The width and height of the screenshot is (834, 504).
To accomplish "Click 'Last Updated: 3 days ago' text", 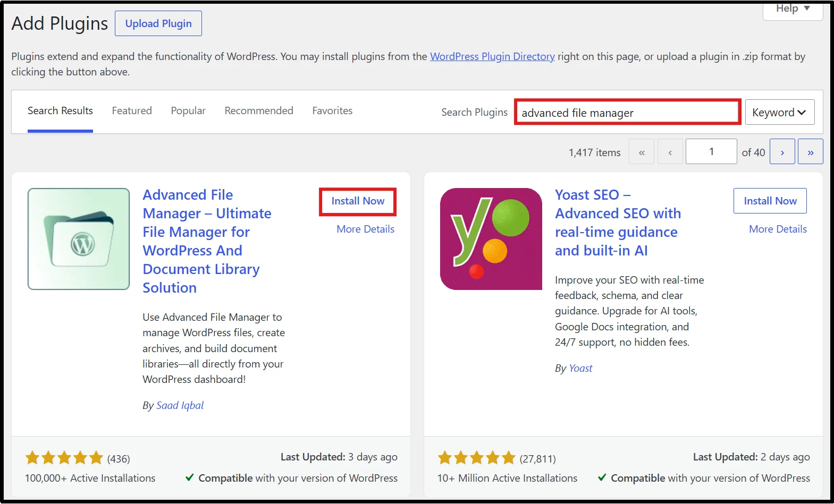I will pos(339,457).
